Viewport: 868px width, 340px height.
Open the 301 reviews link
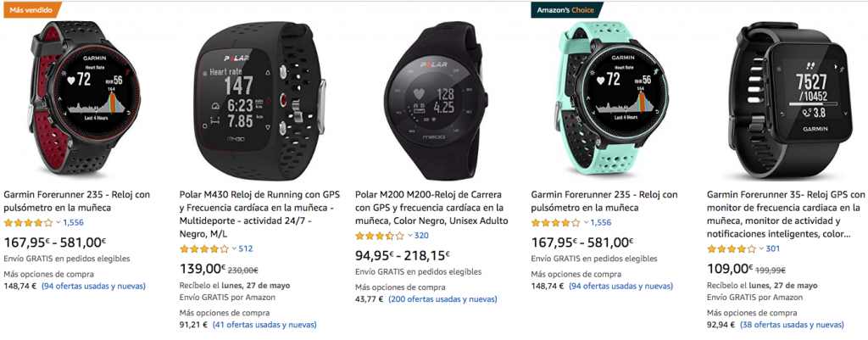pyautogui.click(x=772, y=249)
